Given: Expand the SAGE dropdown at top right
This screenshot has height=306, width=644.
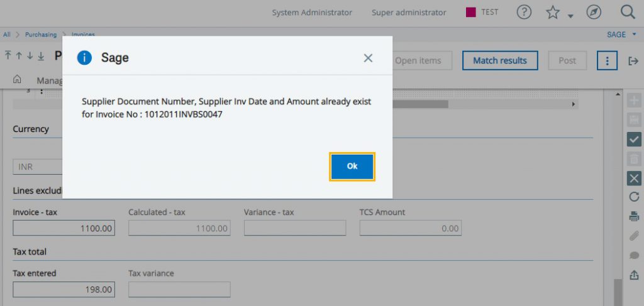Looking at the screenshot, I should (x=622, y=35).
